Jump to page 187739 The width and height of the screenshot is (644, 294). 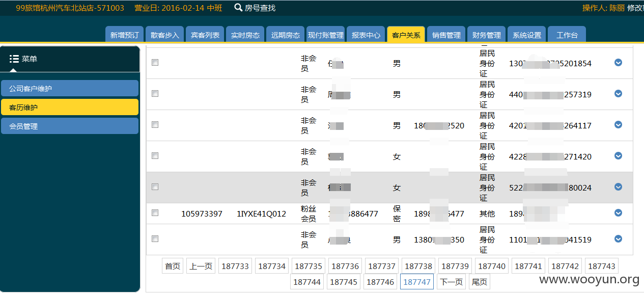click(455, 266)
